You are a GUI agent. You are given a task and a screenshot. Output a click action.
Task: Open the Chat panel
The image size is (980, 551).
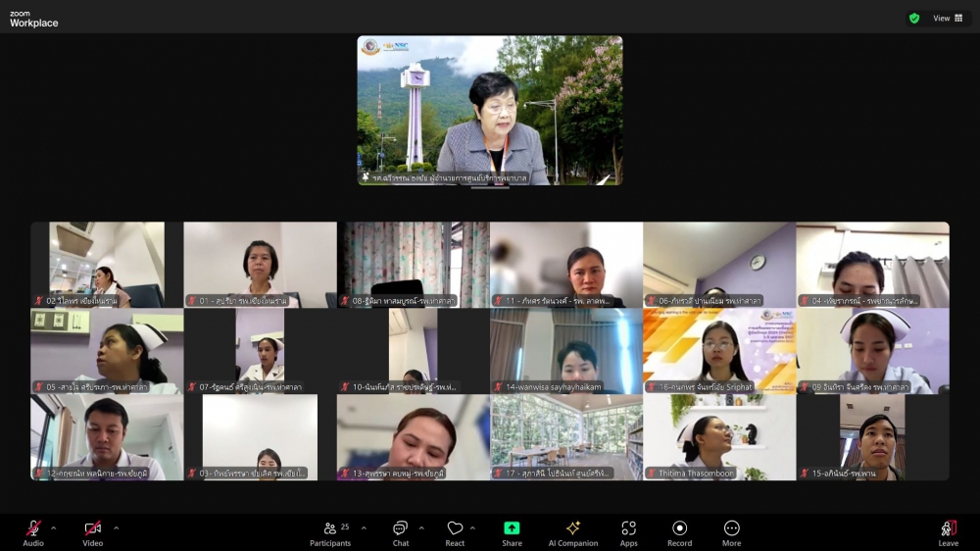click(400, 529)
